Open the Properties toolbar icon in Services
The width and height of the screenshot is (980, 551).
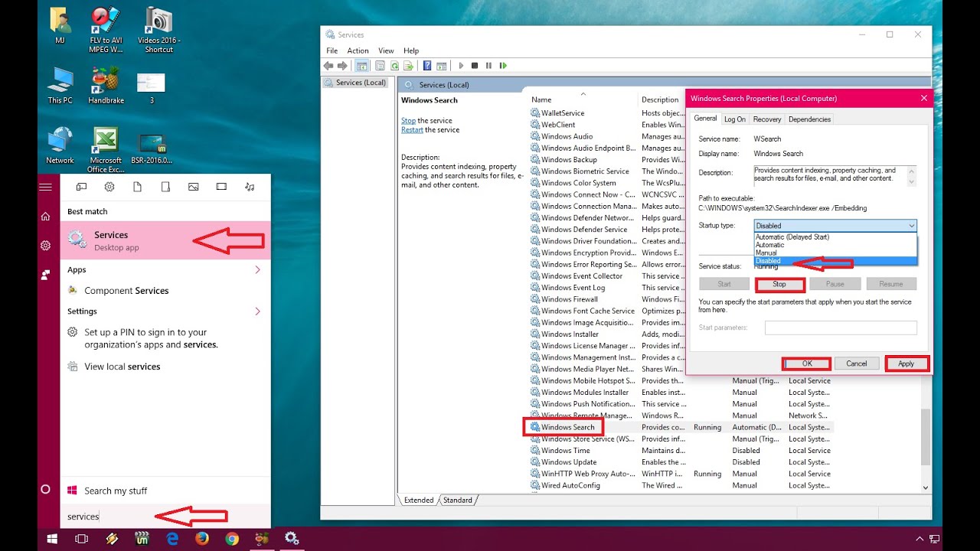pyautogui.click(x=380, y=66)
